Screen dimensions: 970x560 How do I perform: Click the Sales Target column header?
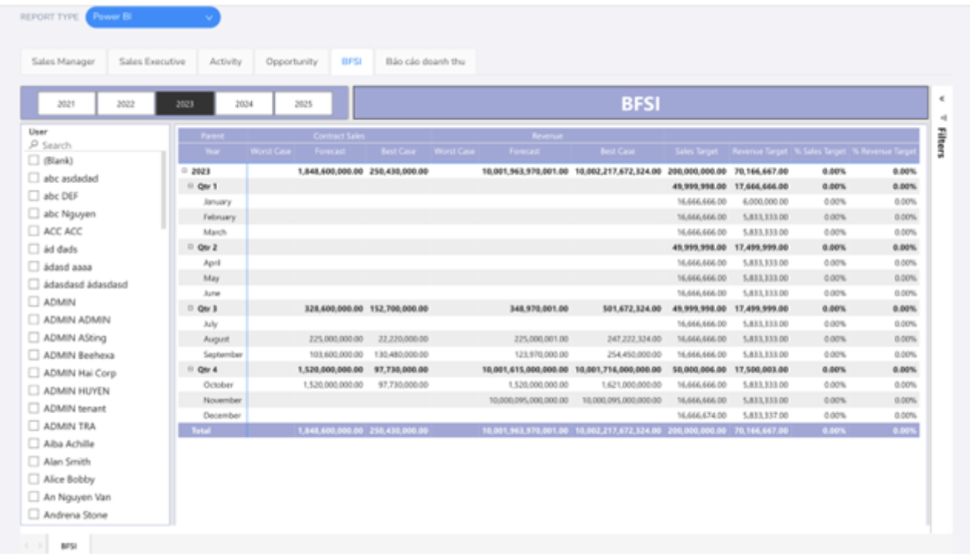[x=696, y=152]
